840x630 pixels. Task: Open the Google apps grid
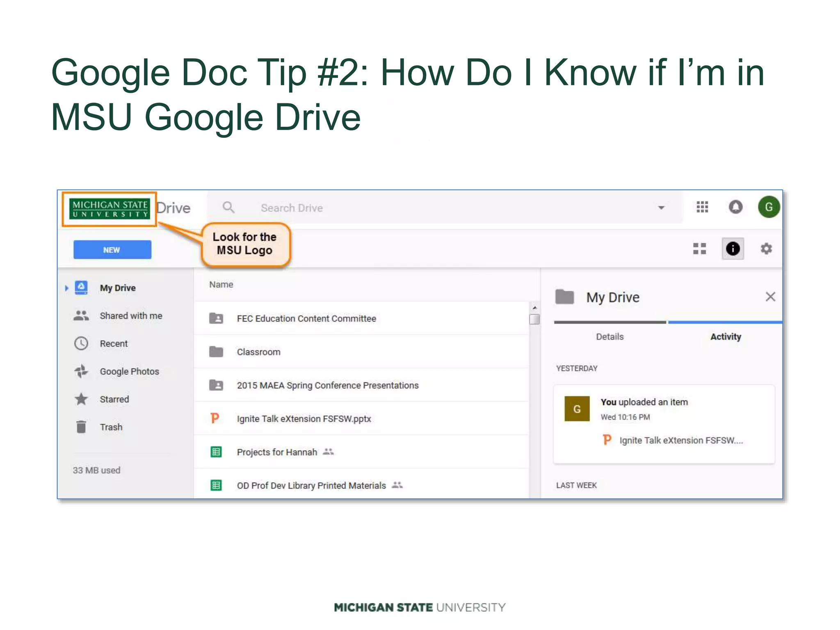[x=702, y=207]
